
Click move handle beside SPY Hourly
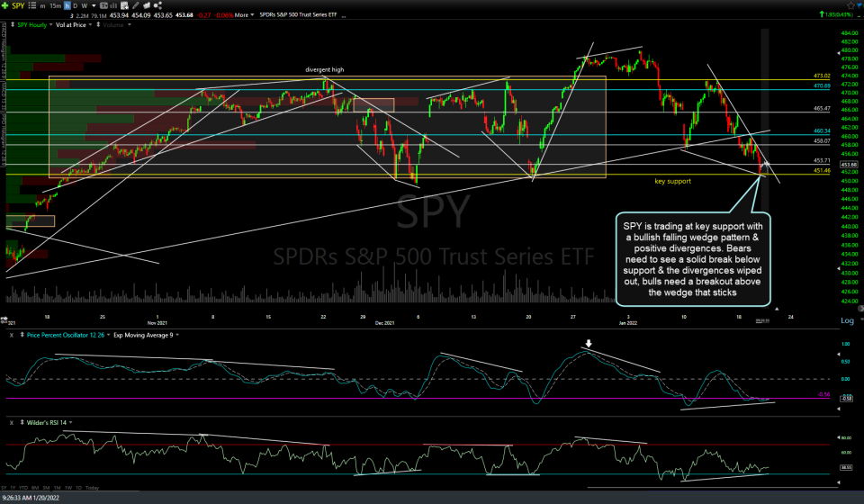pyautogui.click(x=13, y=25)
